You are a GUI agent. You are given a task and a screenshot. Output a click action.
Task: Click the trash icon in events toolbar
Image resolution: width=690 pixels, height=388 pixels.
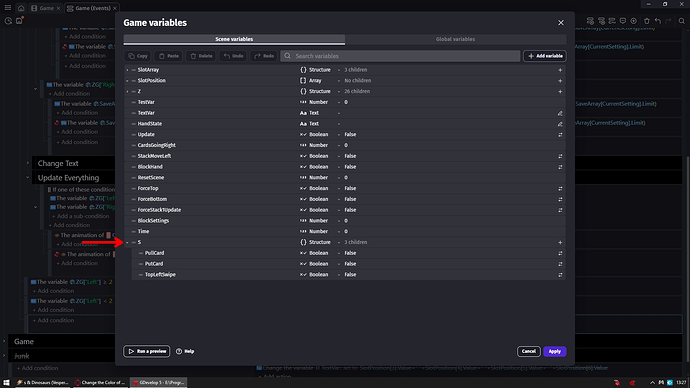646,21
